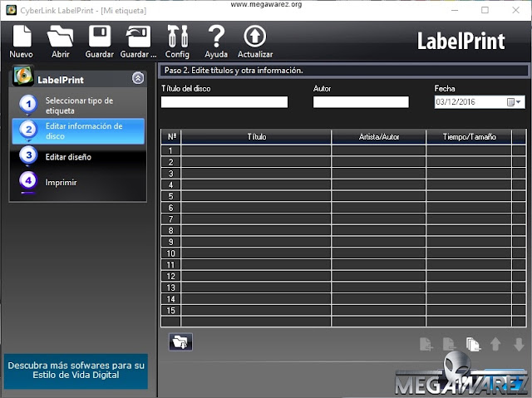This screenshot has height=398, width=532.
Task: Click Artista/Autor cell of row 5
Action: pyautogui.click(x=379, y=196)
